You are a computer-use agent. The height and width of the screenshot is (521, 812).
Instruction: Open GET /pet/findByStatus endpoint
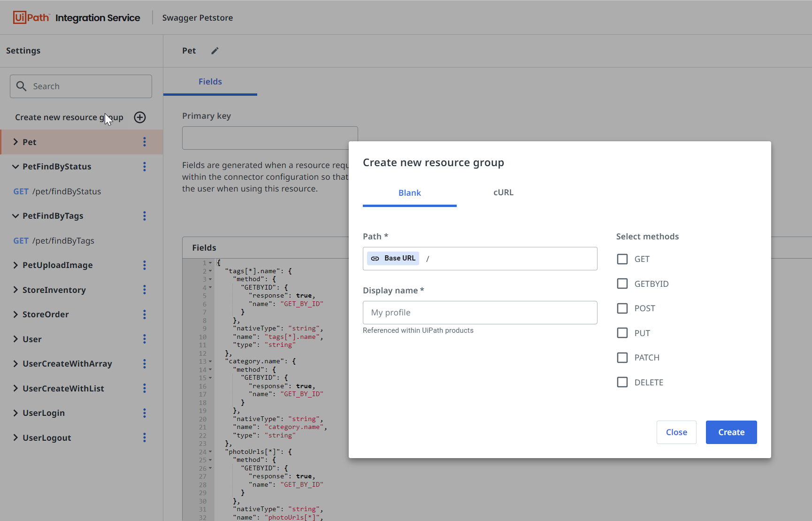(57, 192)
